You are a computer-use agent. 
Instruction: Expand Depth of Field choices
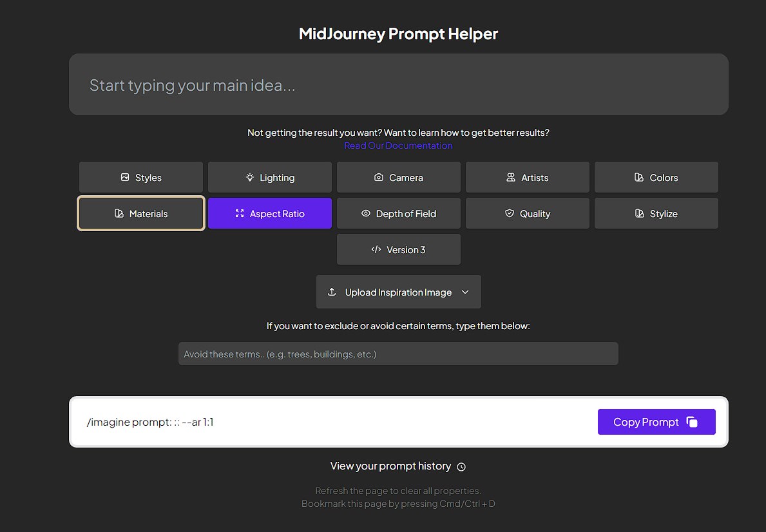coord(398,213)
